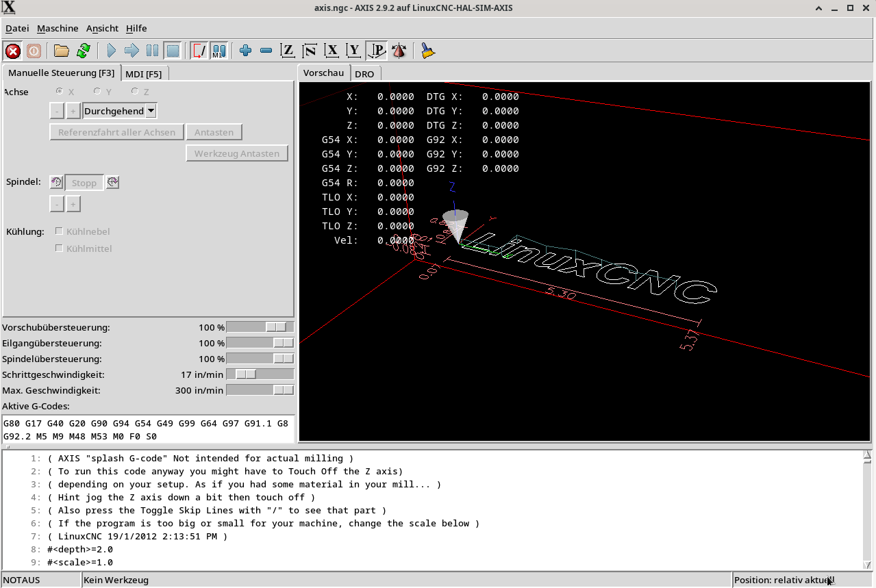Click Kein Werkzeug status bar entry
This screenshot has width=876, height=588.
407,580
